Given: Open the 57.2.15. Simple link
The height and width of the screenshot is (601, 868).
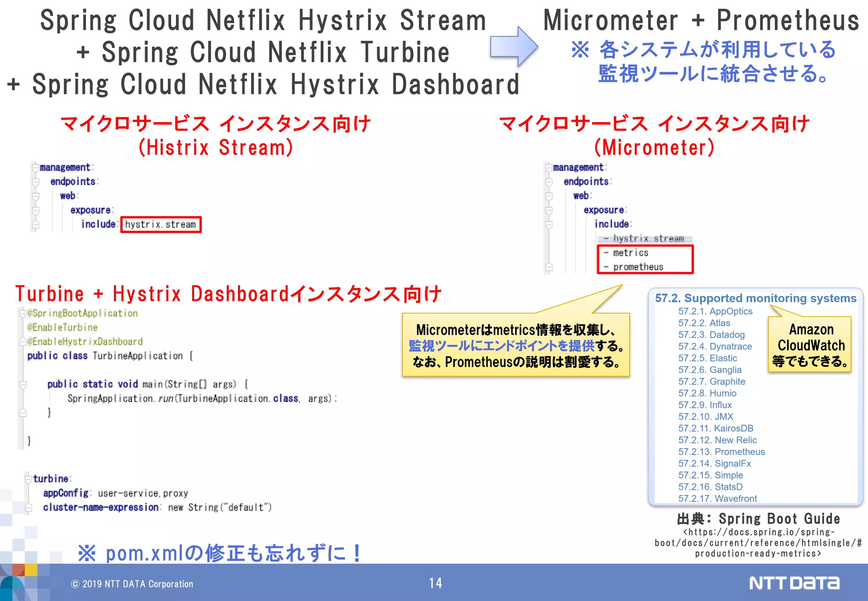Looking at the screenshot, I should pos(711,475).
